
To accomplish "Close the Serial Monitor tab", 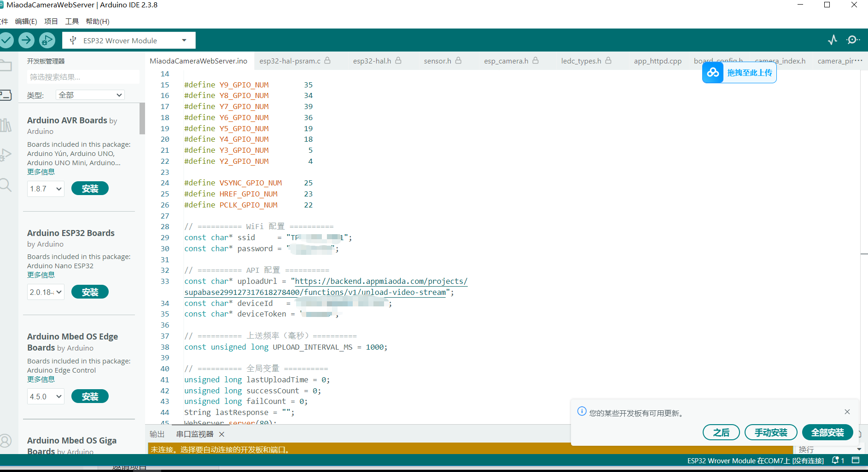I will pos(221,434).
